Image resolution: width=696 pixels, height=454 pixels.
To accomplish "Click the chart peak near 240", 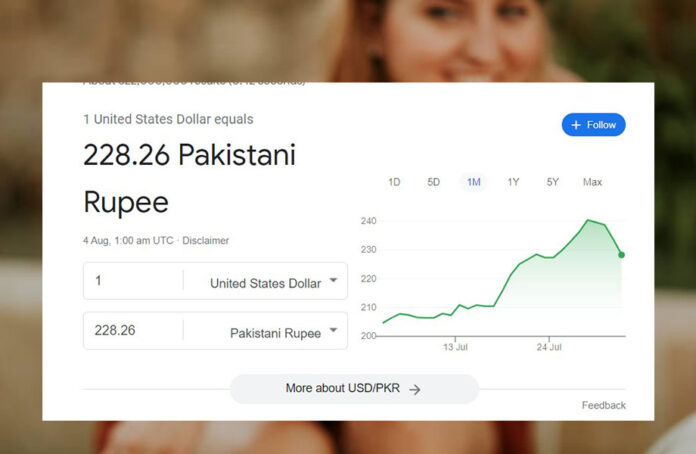I will pos(588,220).
